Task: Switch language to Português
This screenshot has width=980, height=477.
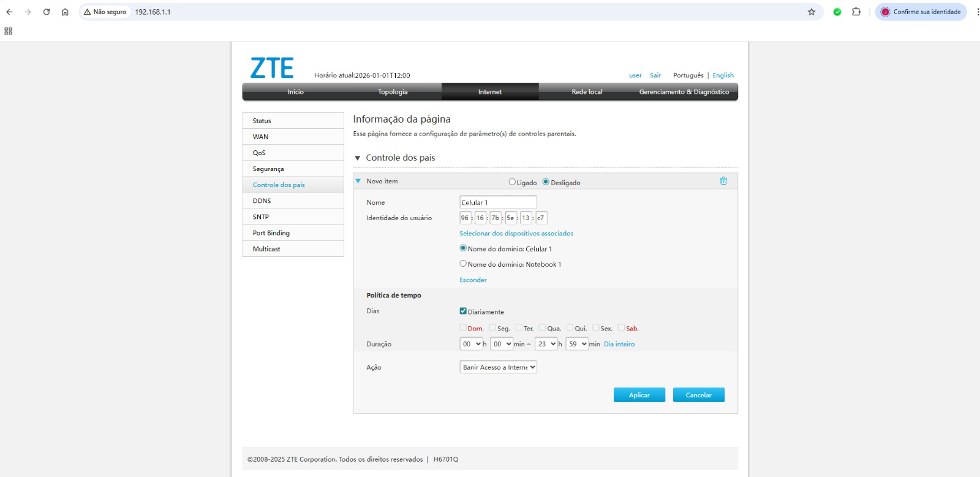Action: (688, 75)
